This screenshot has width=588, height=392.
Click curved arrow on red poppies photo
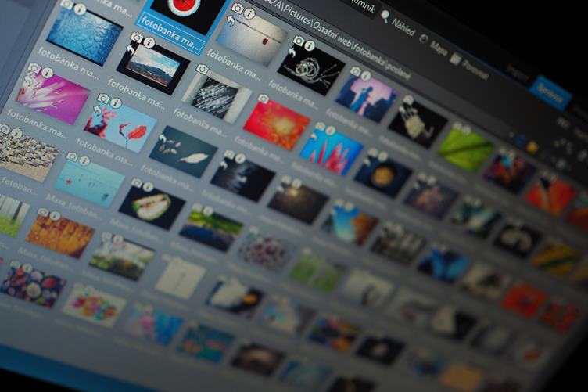pos(97,110)
